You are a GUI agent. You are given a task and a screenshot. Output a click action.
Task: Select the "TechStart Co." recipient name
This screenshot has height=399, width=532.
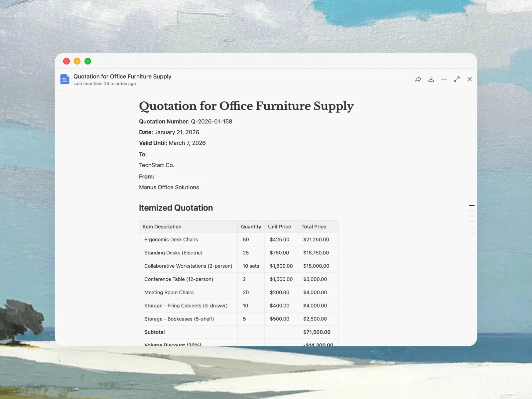pos(157,165)
